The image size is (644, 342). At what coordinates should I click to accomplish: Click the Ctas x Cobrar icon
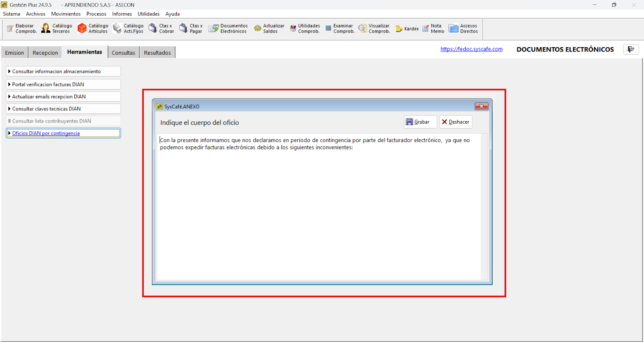point(153,28)
